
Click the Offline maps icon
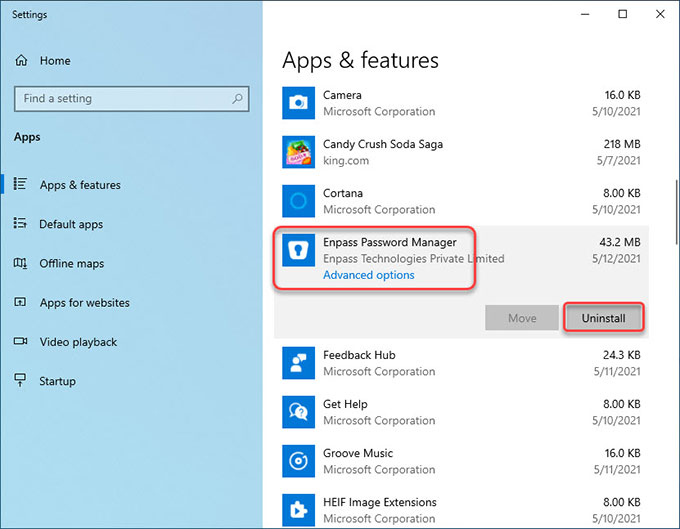point(20,263)
